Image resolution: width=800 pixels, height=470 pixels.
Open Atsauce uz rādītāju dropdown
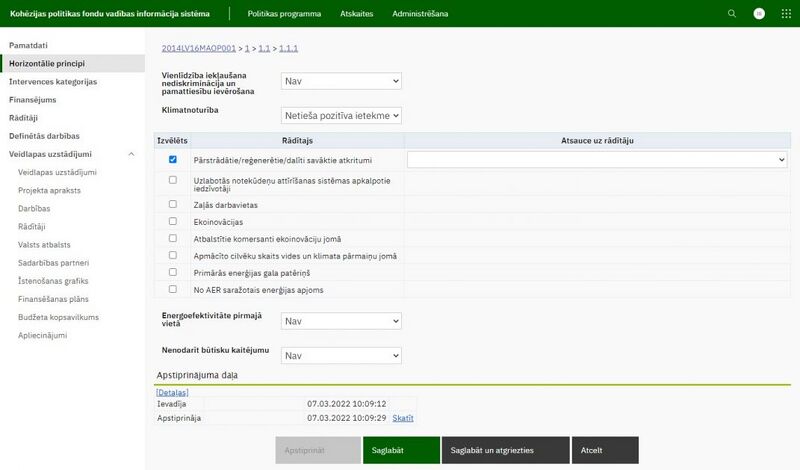(597, 160)
